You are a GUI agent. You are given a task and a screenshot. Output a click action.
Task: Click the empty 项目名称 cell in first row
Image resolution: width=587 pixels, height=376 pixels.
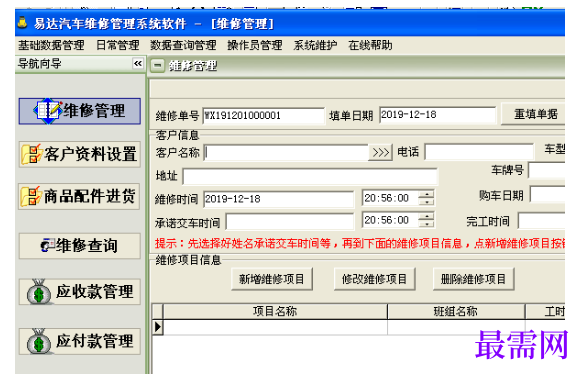click(x=275, y=327)
